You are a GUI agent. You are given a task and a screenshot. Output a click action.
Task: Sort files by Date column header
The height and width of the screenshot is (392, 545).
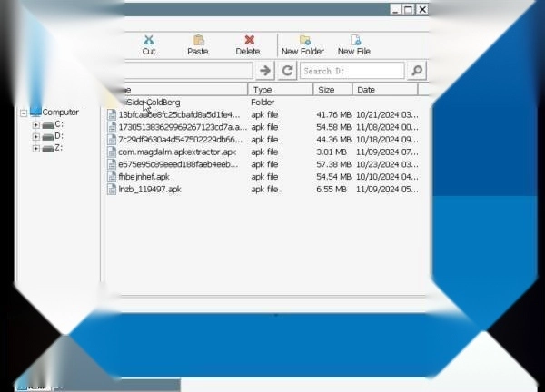tap(383, 90)
